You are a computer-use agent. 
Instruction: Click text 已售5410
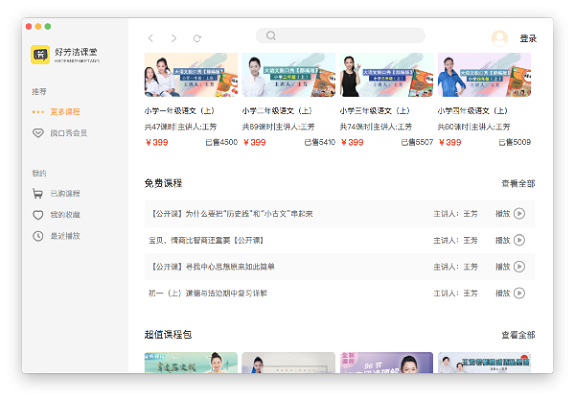click(x=319, y=142)
